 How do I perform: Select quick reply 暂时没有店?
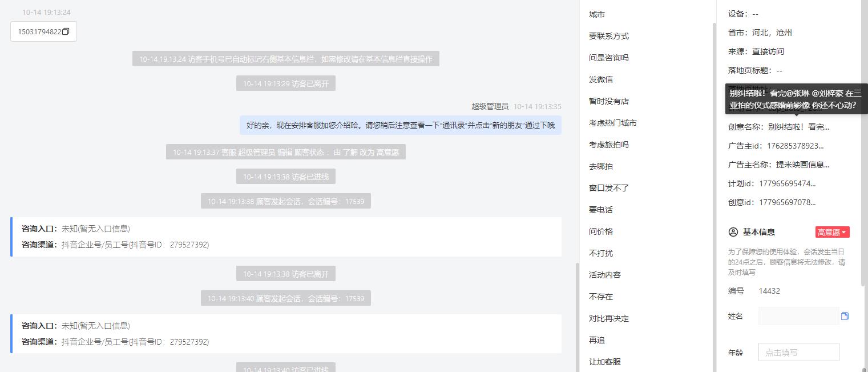tap(609, 101)
